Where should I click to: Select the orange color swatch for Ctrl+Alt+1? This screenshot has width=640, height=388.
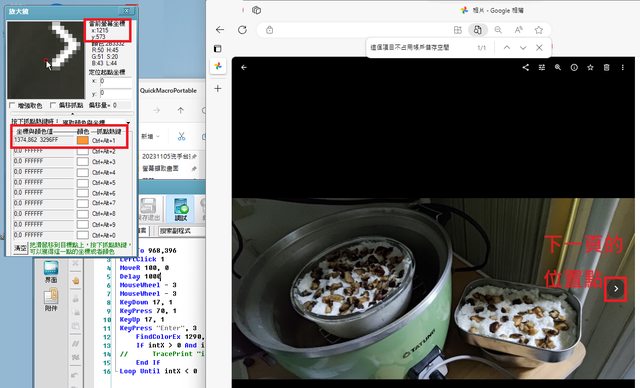[x=82, y=140]
